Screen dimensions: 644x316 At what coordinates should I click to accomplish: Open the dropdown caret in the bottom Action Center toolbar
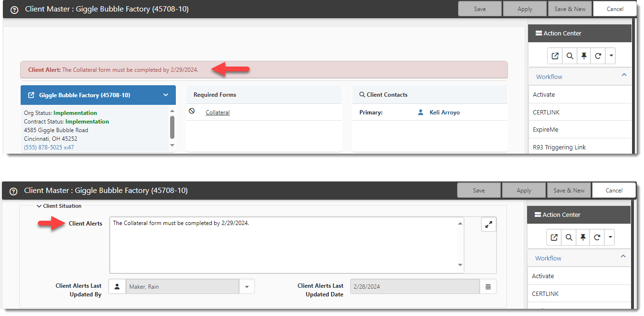pos(609,237)
